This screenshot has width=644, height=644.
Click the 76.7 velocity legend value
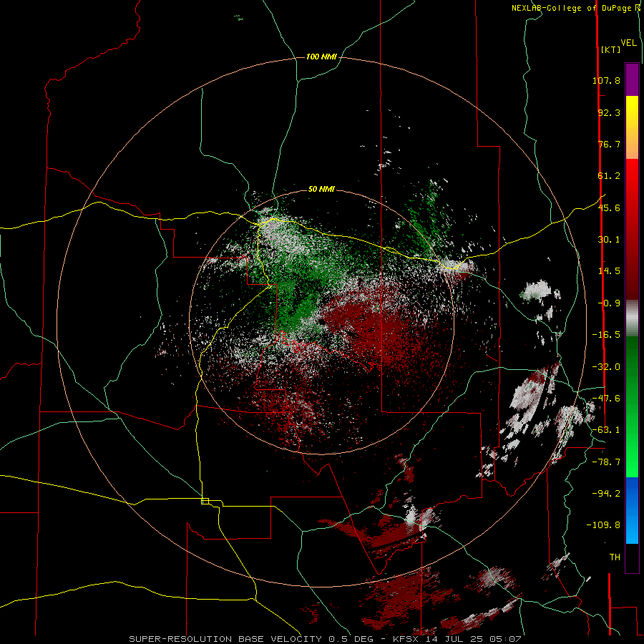pyautogui.click(x=609, y=144)
